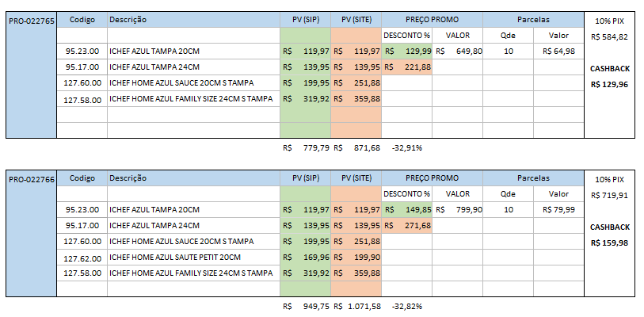Select the PRO-022765 promo code cell
This screenshot has height=317, width=644.
[31, 18]
